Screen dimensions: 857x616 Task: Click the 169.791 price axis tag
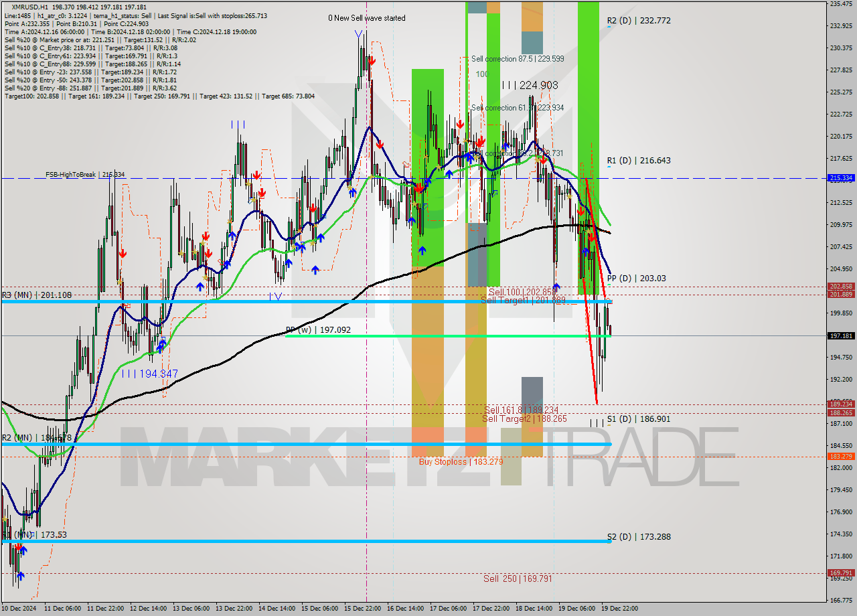pos(841,573)
